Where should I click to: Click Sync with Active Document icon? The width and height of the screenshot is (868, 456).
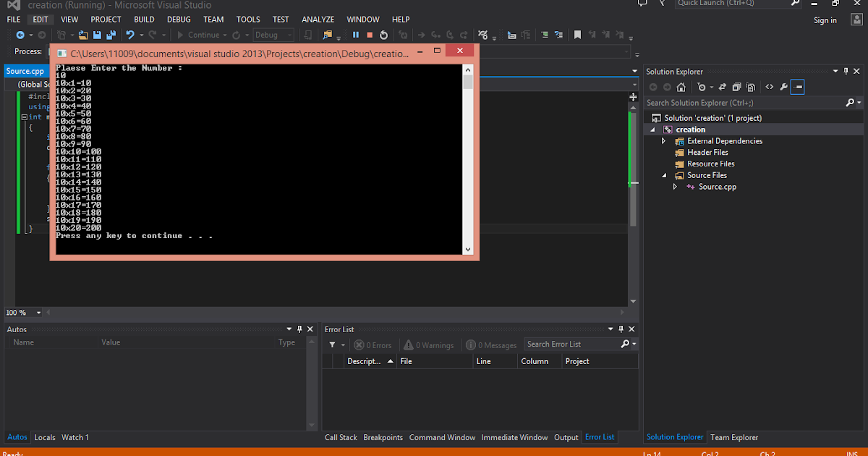tap(722, 87)
